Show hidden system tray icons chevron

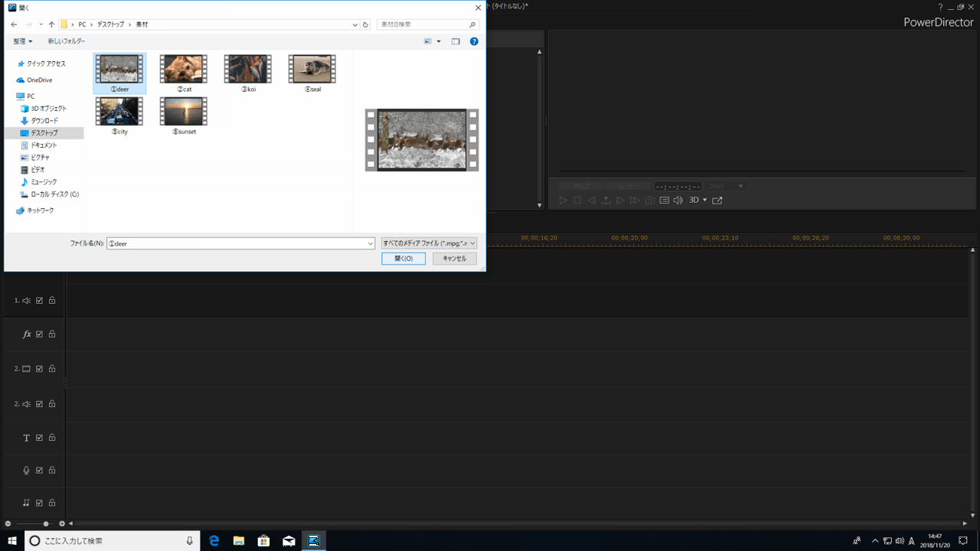pyautogui.click(x=875, y=541)
